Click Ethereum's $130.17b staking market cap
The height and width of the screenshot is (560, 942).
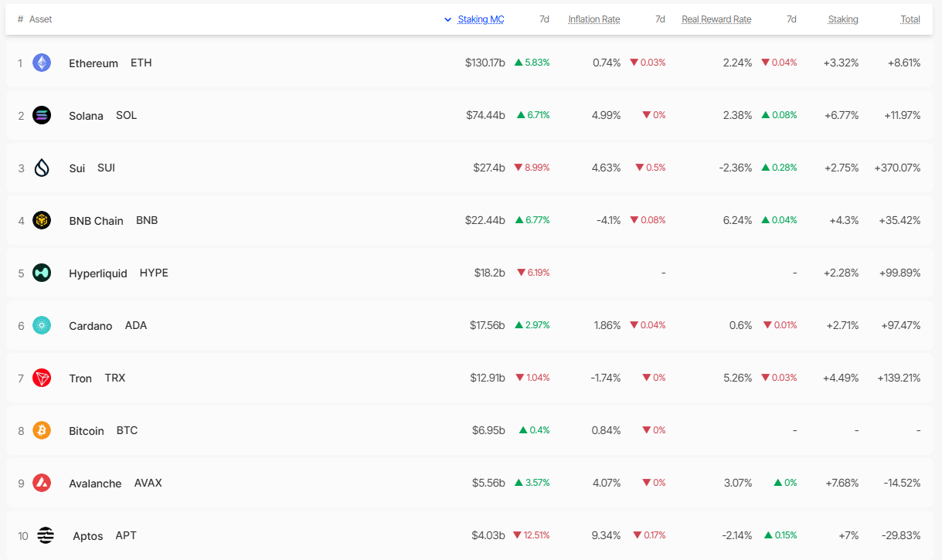coord(485,63)
